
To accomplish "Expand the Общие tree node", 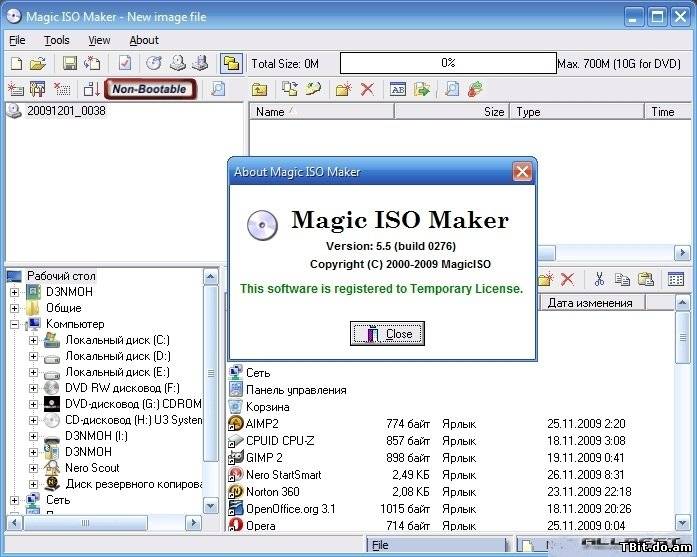I will pyautogui.click(x=14, y=308).
